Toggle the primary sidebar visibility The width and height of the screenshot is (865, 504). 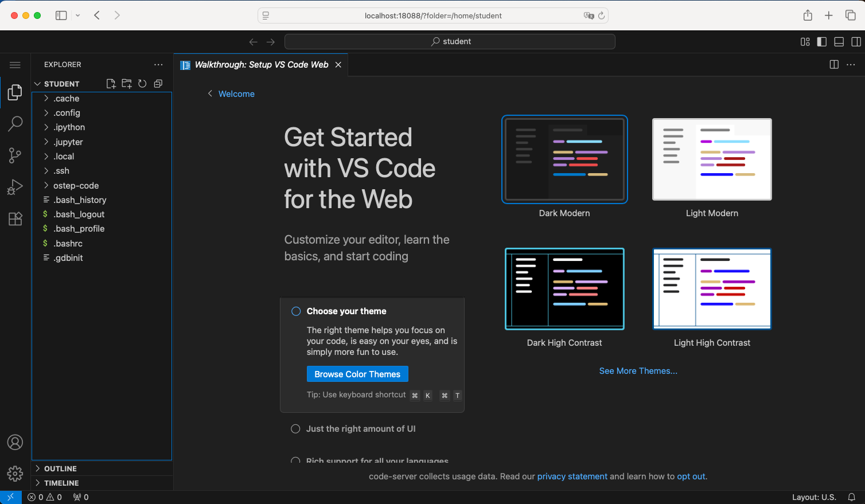822,42
